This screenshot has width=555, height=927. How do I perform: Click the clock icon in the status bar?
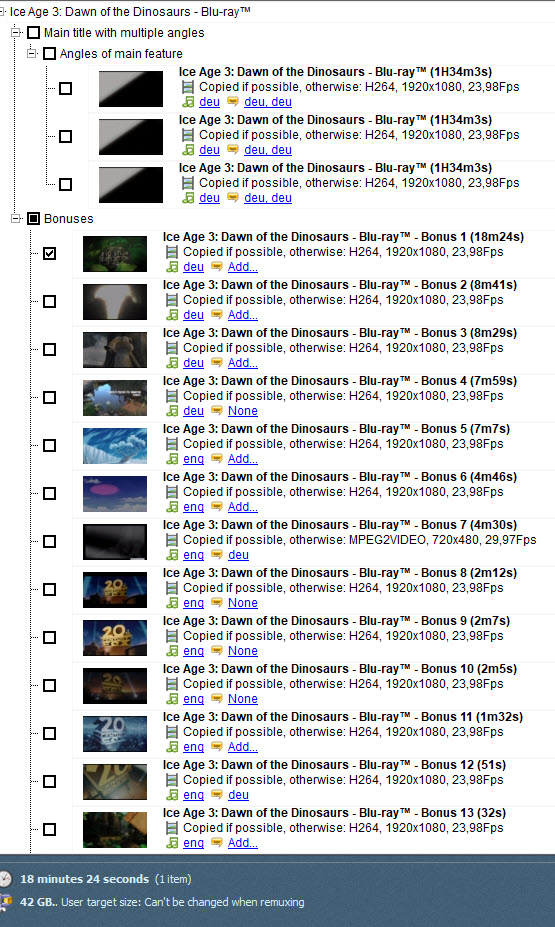click(x=5, y=879)
